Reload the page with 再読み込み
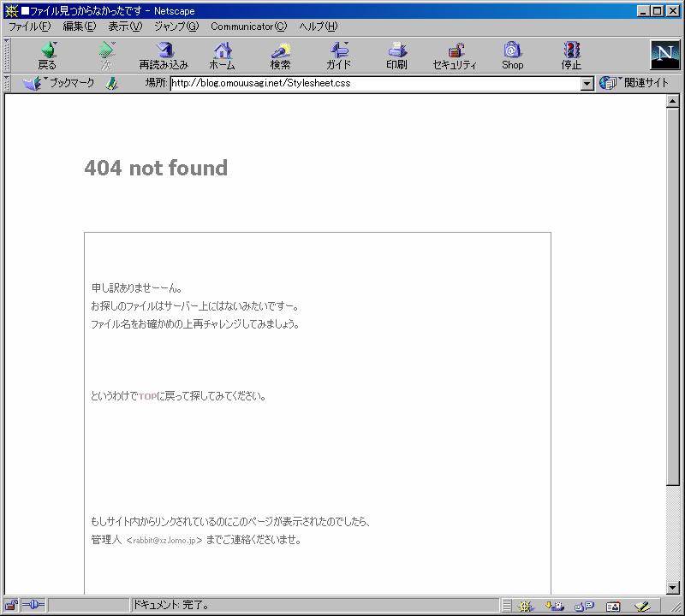Viewport: 685px width, 616px height. [164, 56]
